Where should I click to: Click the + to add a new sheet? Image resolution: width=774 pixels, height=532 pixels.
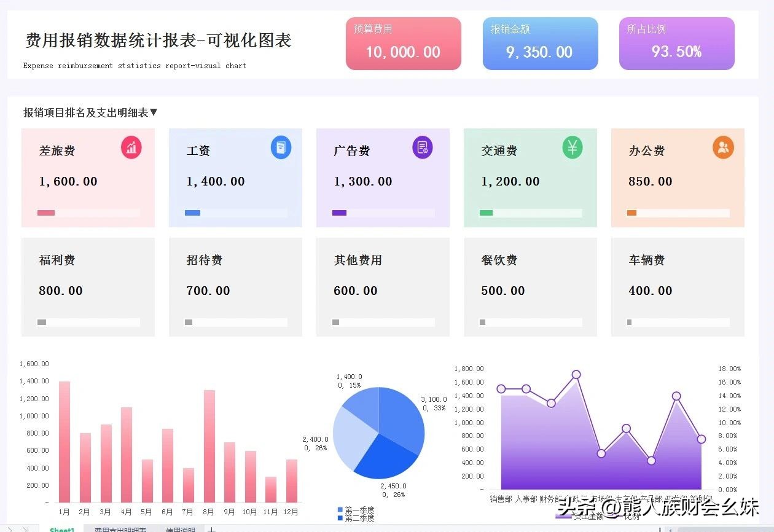[x=211, y=529]
